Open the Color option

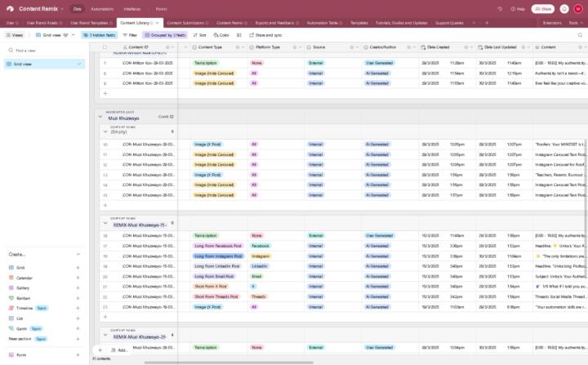pos(221,35)
